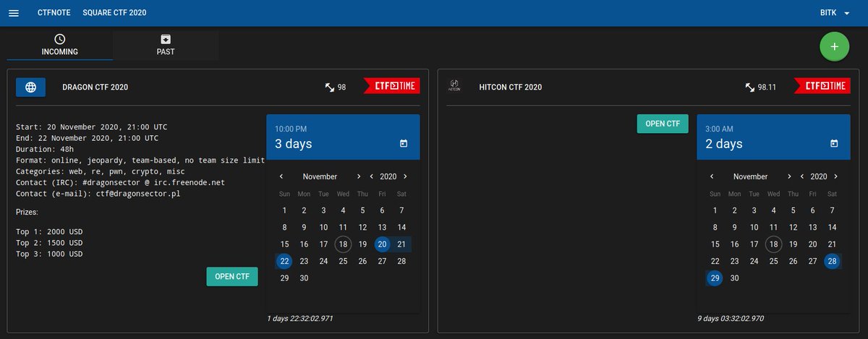Open CTFtime link for HITCON CTF 2020

822,86
